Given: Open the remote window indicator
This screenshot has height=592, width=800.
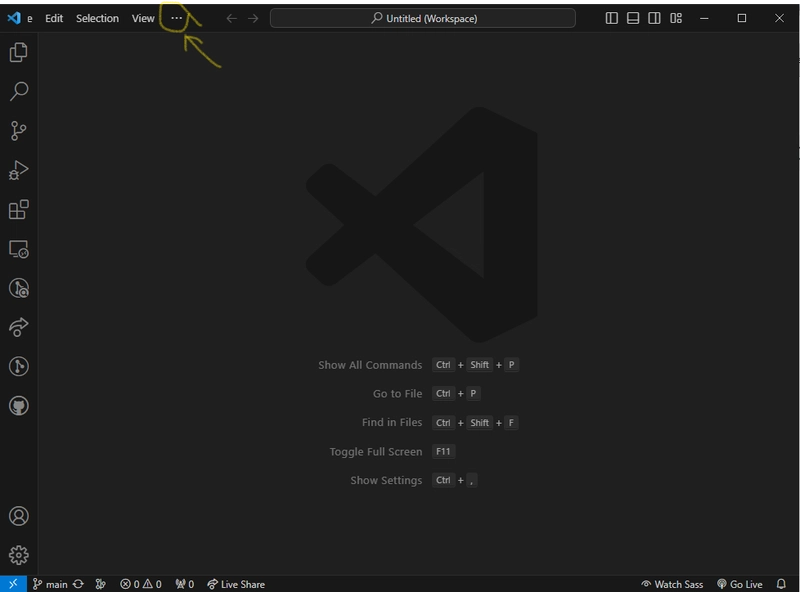Looking at the screenshot, I should [13, 583].
